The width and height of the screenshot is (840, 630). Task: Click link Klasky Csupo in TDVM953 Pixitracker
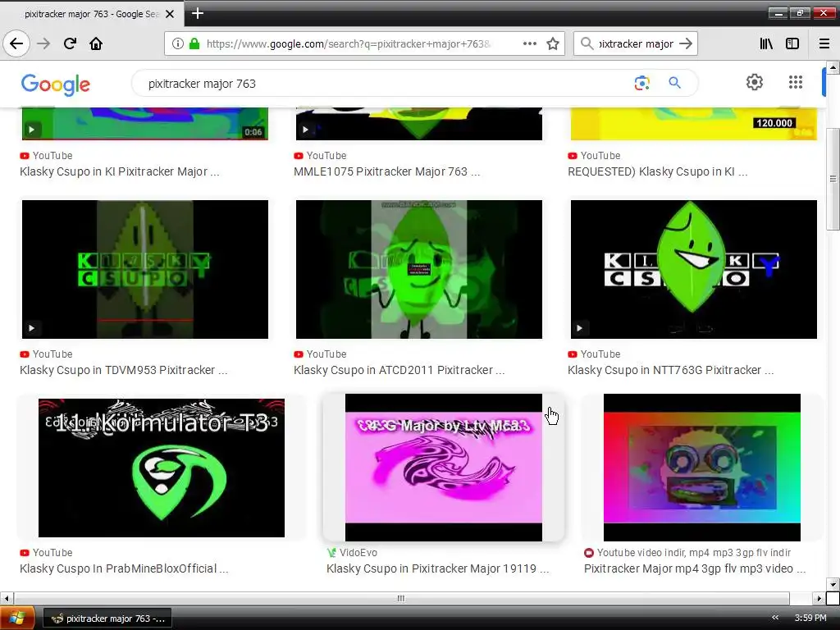pos(124,370)
